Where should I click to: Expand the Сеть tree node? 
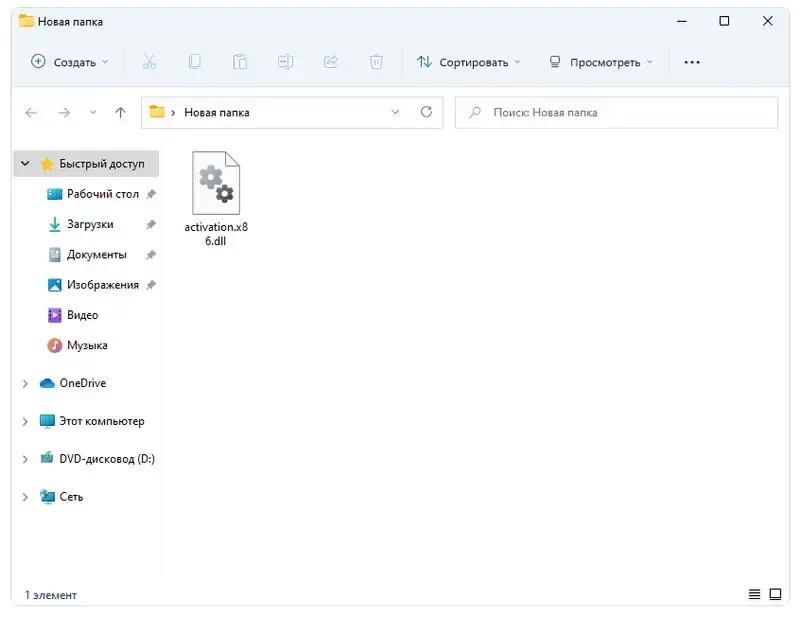25,497
